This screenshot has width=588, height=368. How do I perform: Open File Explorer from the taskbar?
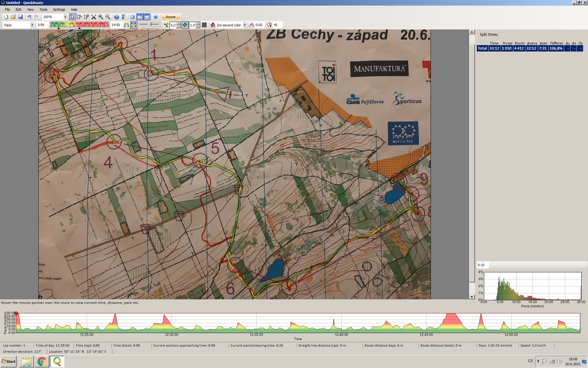coord(27,362)
